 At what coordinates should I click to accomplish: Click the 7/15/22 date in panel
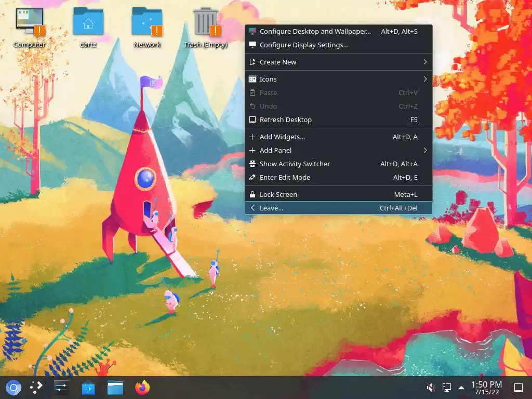pyautogui.click(x=487, y=392)
